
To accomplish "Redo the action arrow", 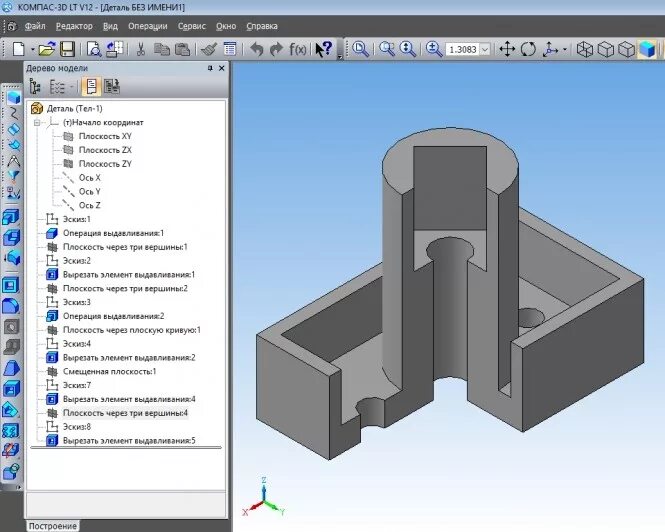I will [x=277, y=49].
